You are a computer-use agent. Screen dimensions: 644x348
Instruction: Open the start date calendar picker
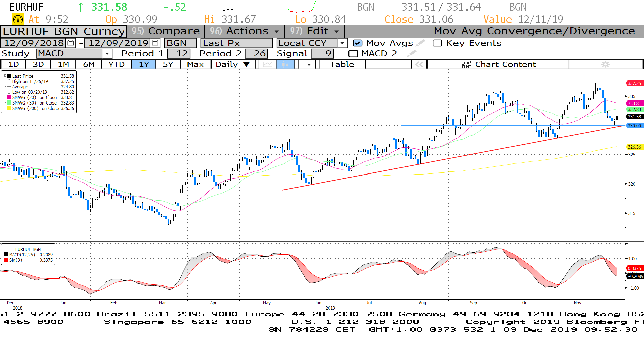pos(71,43)
